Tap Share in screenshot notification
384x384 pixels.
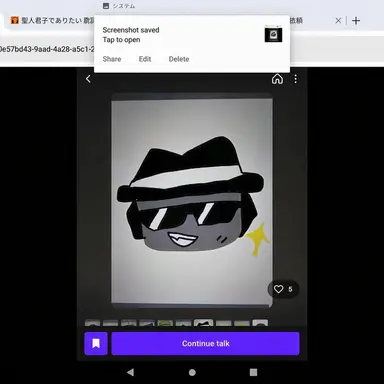(x=112, y=59)
